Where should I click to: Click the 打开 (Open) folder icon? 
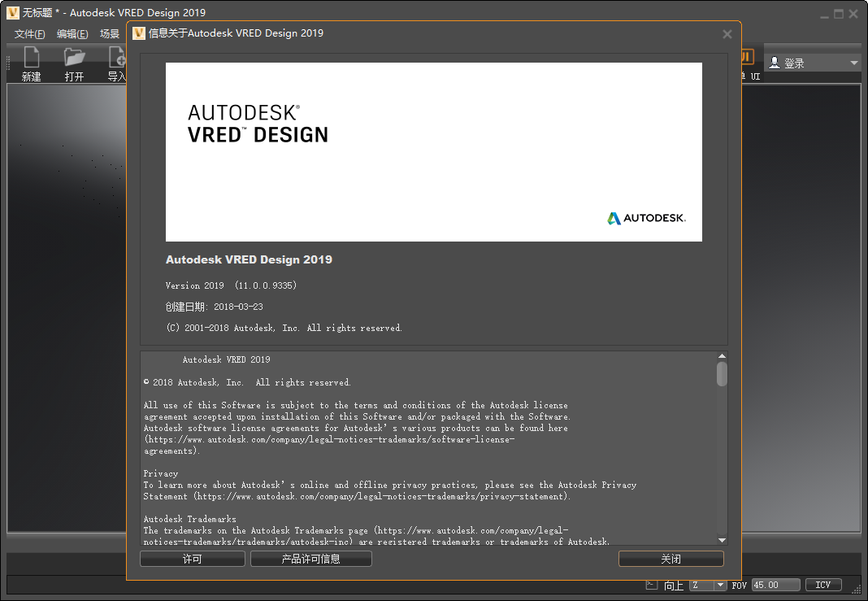[74, 58]
